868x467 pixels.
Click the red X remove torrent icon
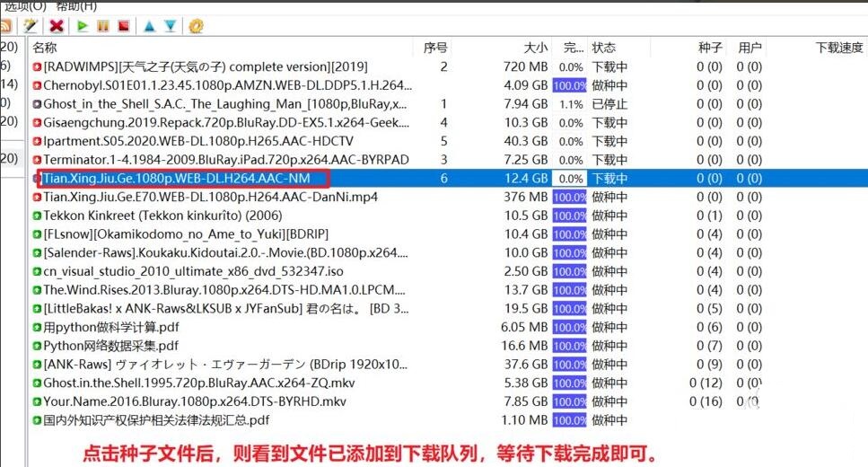(x=57, y=25)
